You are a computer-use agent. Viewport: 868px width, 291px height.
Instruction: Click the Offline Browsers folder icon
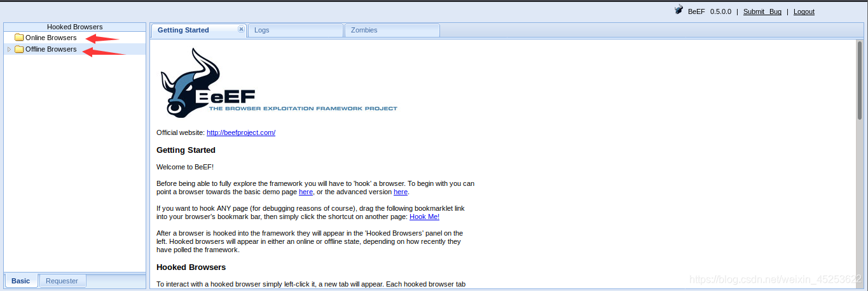pos(19,49)
